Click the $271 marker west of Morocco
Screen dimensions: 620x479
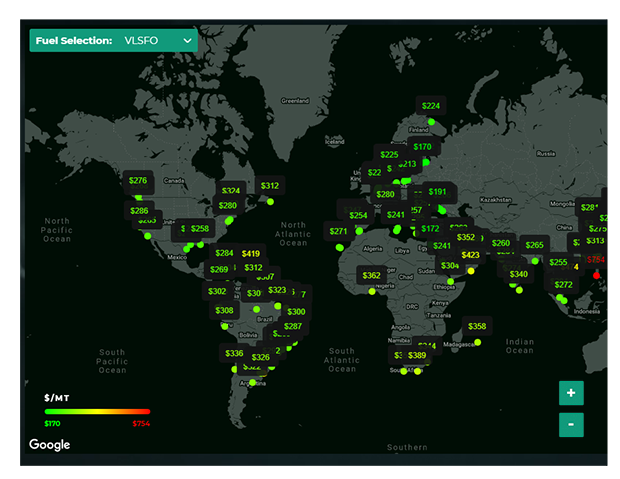pyautogui.click(x=338, y=231)
